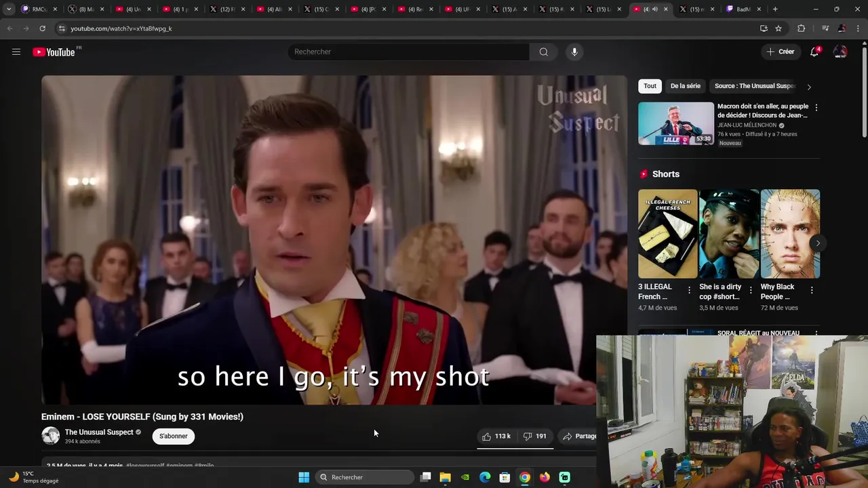
Task: Open Microsoft Edge from taskbar
Action: (485, 477)
